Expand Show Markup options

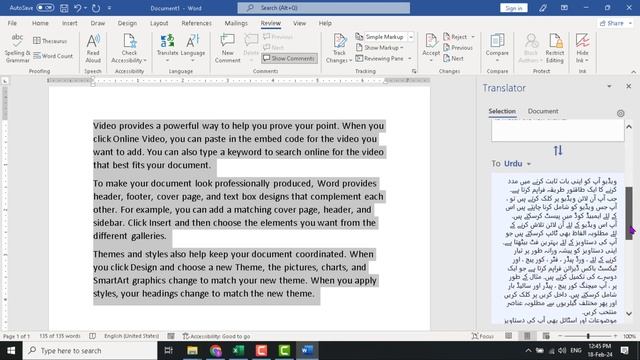(x=380, y=48)
